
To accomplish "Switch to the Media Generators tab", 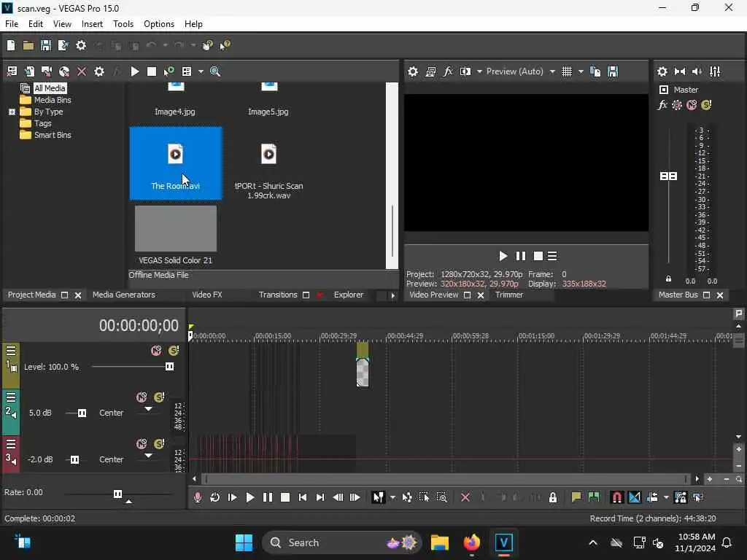I will [124, 295].
